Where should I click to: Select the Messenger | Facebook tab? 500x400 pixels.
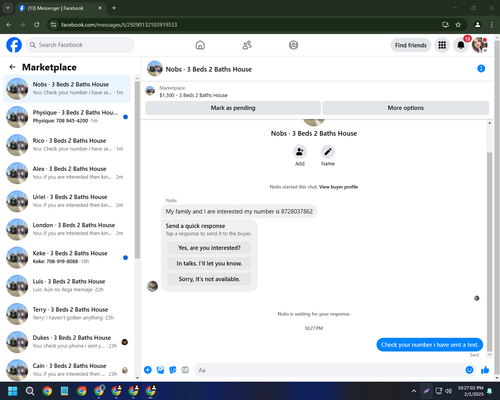[60, 8]
